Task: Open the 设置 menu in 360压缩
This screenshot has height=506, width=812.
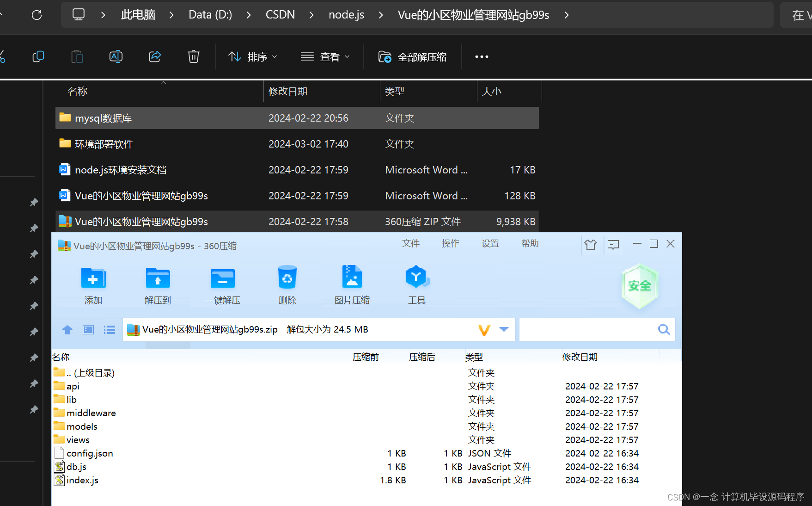Action: pyautogui.click(x=490, y=243)
